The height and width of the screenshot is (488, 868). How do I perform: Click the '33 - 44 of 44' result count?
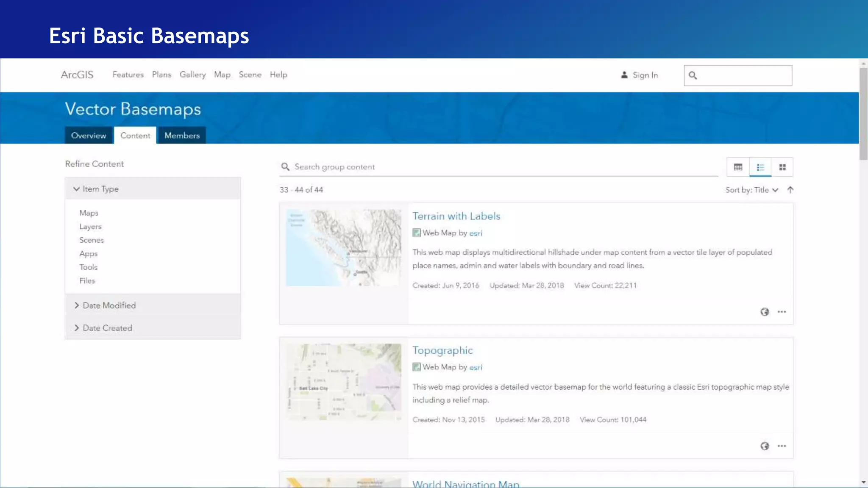301,190
